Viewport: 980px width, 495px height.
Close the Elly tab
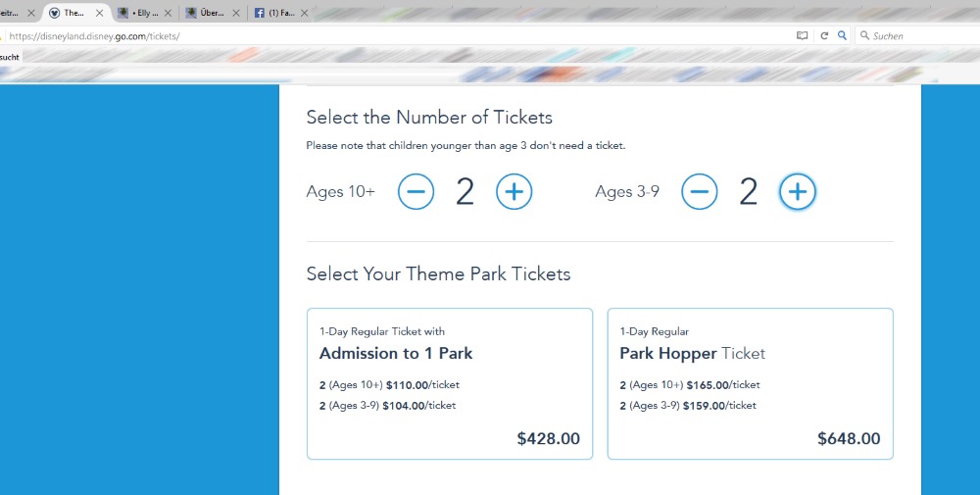coord(169,14)
